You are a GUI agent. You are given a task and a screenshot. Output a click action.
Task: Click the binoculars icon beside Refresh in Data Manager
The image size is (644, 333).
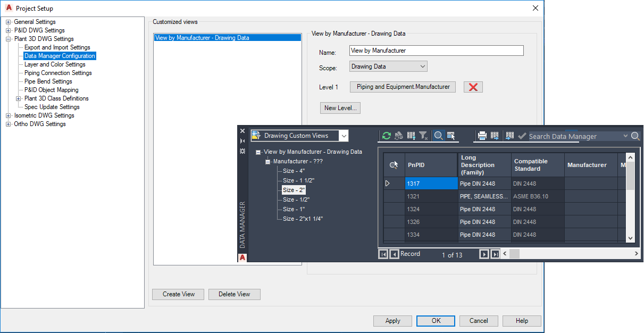398,136
